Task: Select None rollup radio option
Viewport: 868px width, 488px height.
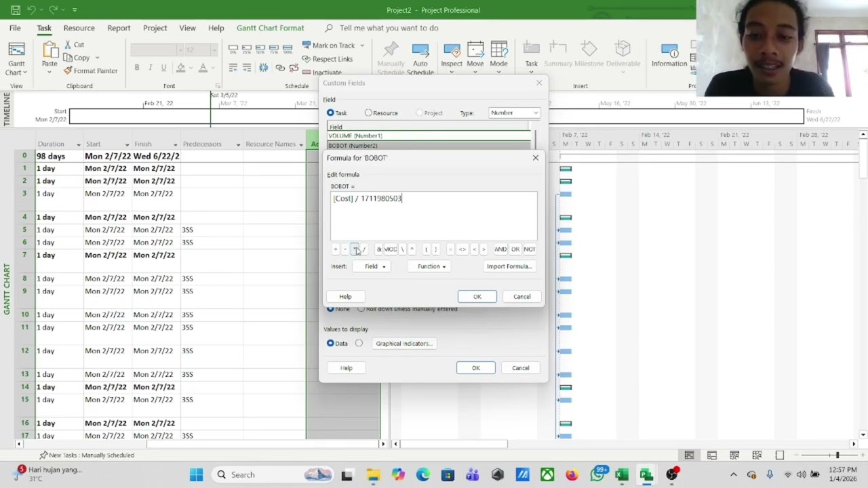Action: point(330,309)
